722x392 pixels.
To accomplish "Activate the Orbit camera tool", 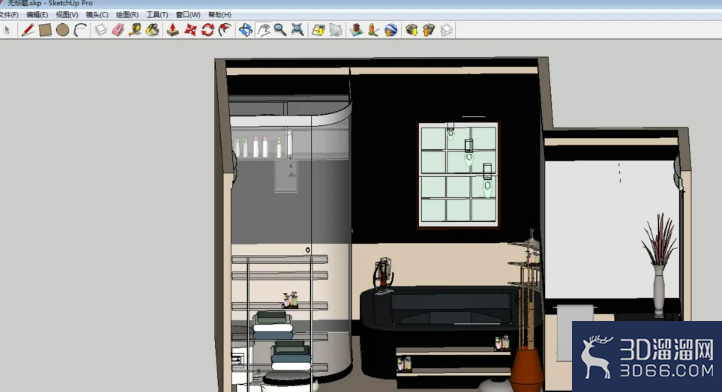I will click(245, 30).
